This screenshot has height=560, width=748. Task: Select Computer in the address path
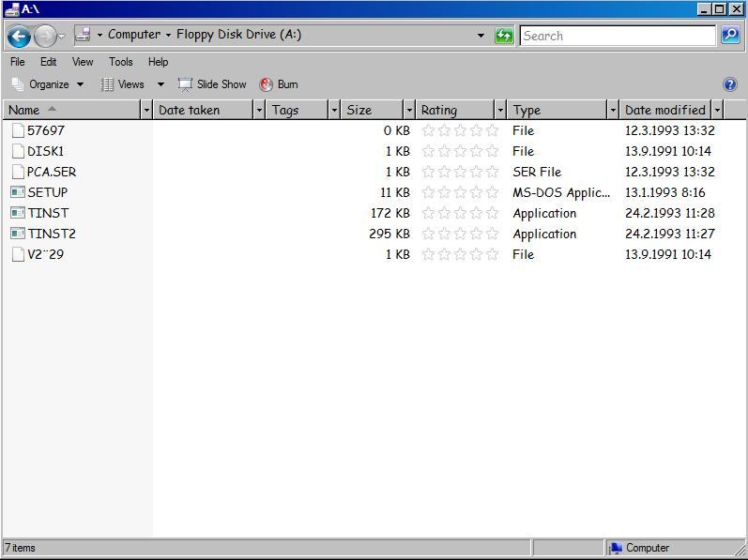click(x=134, y=35)
